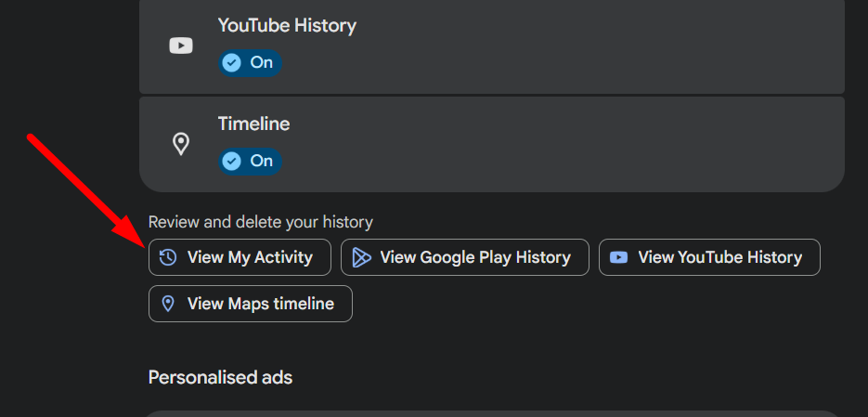Open View Google Play History
868x417 pixels.
tap(465, 257)
